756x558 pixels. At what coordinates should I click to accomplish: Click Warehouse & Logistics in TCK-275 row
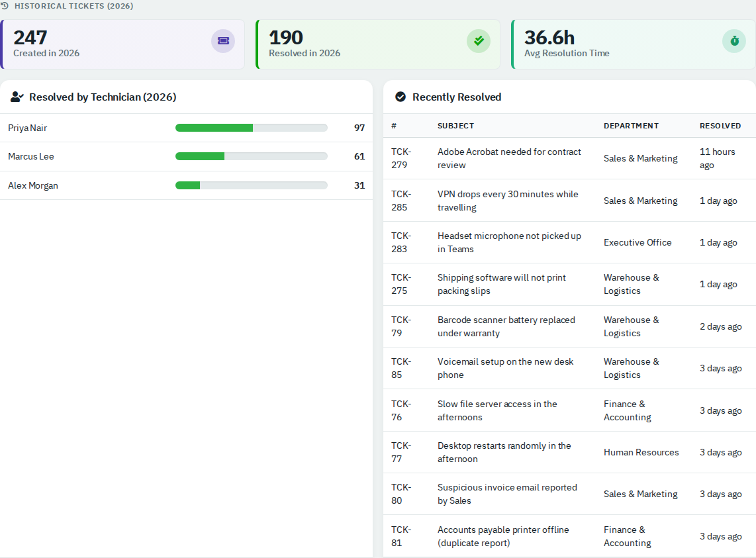[x=631, y=284]
